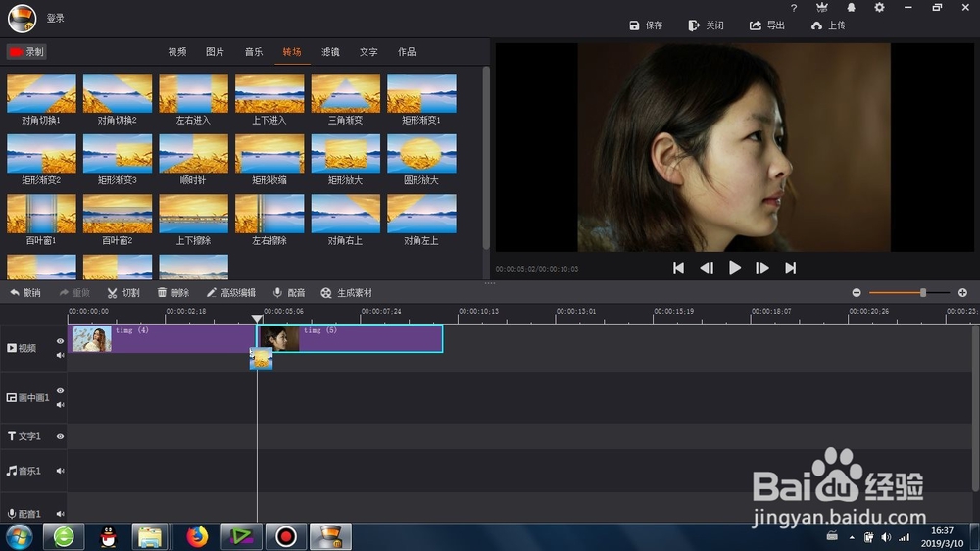The image size is (980, 551).
Task: Step back one frame in preview
Action: click(707, 268)
